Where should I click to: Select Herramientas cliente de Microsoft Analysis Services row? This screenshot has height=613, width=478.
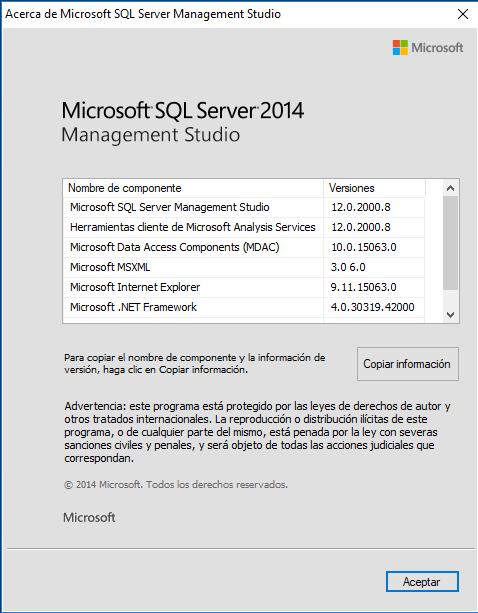pyautogui.click(x=244, y=227)
